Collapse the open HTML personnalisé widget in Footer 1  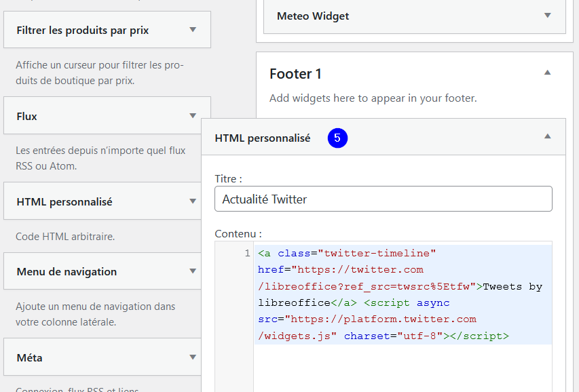548,136
